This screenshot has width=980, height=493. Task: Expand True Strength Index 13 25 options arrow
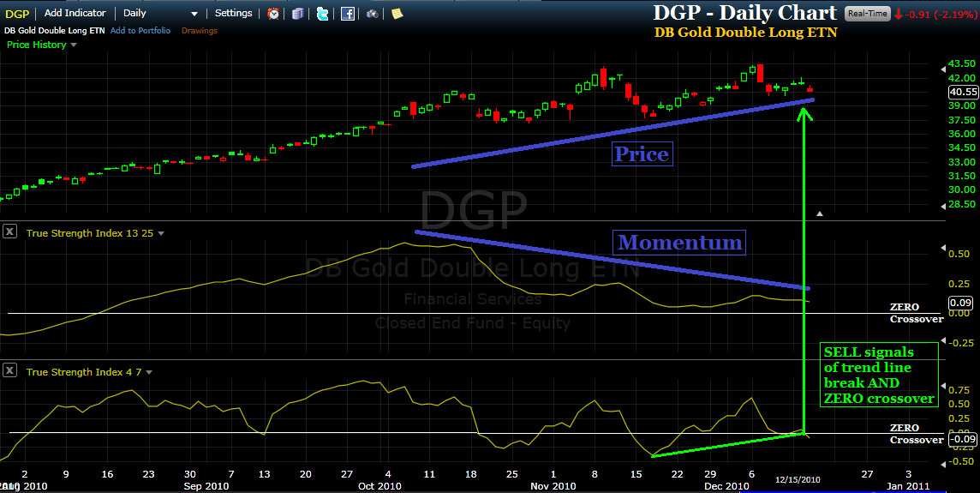point(161,233)
